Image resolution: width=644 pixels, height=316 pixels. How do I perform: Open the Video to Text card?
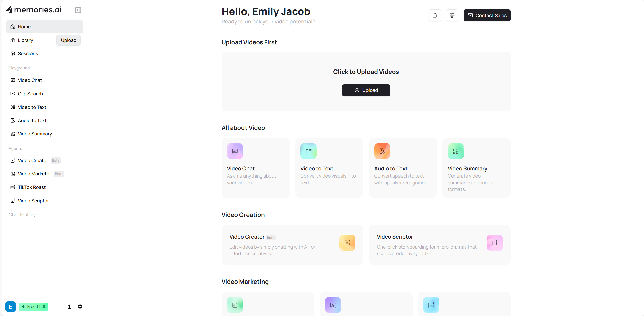pyautogui.click(x=329, y=168)
